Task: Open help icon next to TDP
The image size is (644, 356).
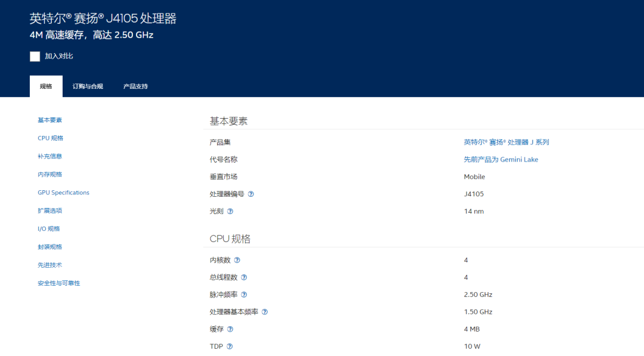Action: pyautogui.click(x=230, y=346)
